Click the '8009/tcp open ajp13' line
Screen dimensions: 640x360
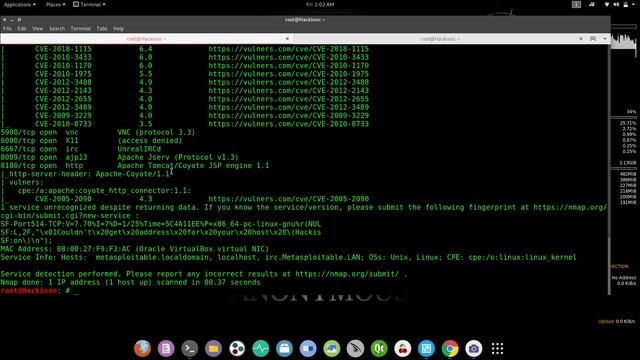pyautogui.click(x=120, y=157)
